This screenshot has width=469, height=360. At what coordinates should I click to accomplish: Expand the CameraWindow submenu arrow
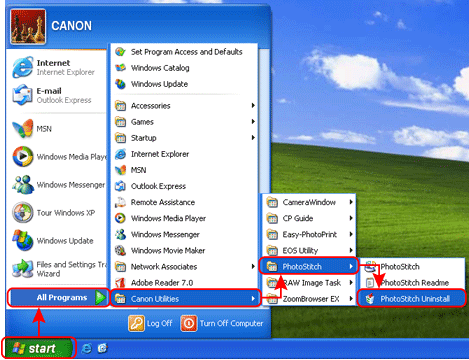tap(351, 202)
